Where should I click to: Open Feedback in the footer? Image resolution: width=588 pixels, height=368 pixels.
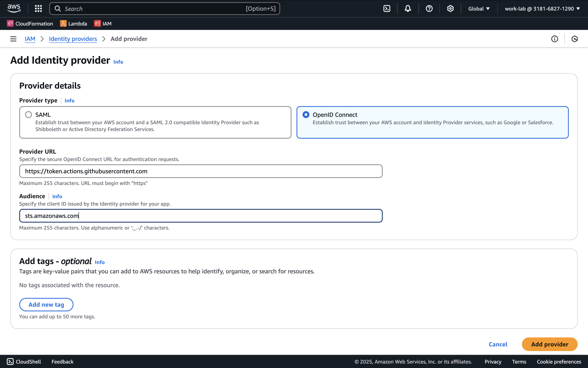pos(62,361)
